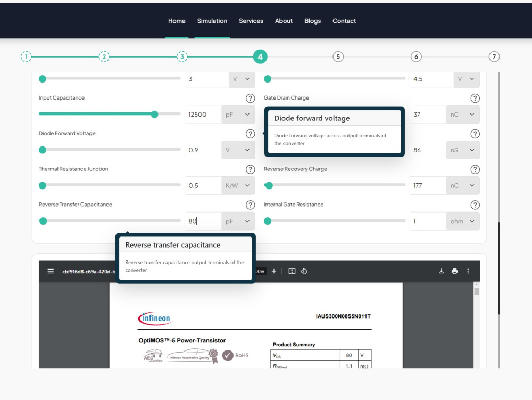Edit the Gate Drain Charge value 37
This screenshot has height=400, width=532.
click(x=428, y=115)
